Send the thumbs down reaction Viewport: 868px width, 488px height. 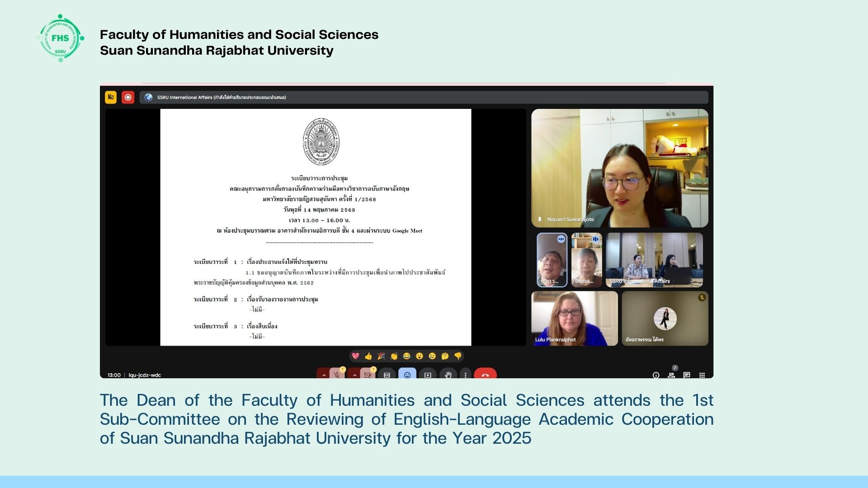[458, 356]
